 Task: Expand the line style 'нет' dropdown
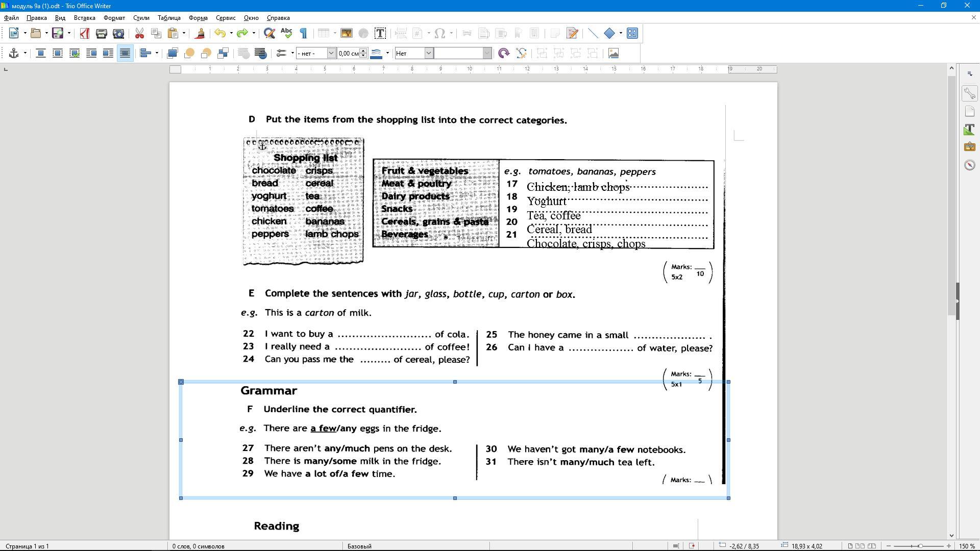(331, 53)
